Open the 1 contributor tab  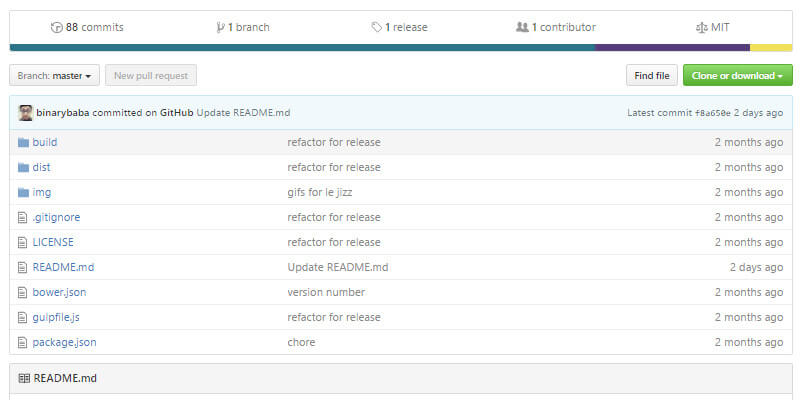pos(563,27)
